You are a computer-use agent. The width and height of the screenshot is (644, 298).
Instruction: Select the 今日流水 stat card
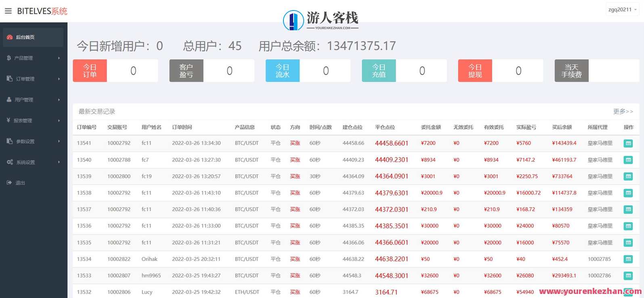pos(308,71)
